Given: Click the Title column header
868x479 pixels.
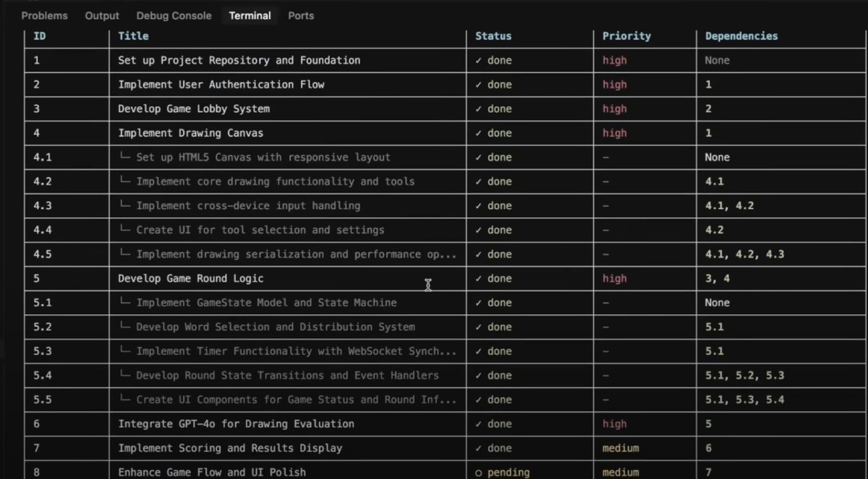Looking at the screenshot, I should (x=133, y=36).
